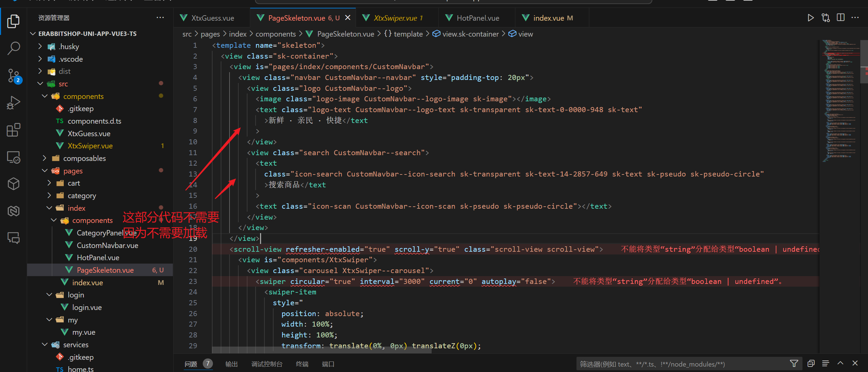Open the problems filter funnel icon
868x372 pixels.
pos(794,364)
